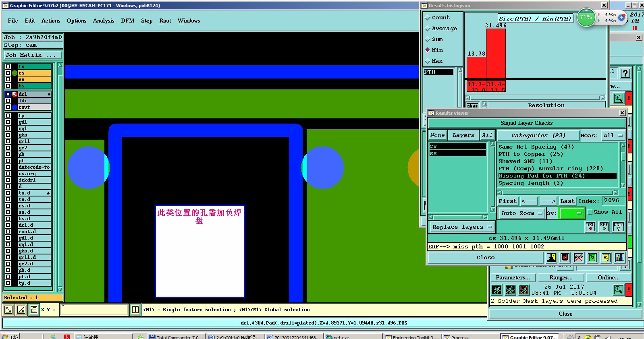Click the question mark help icon
Image resolution: width=644 pixels, height=339 pixels.
point(625,73)
